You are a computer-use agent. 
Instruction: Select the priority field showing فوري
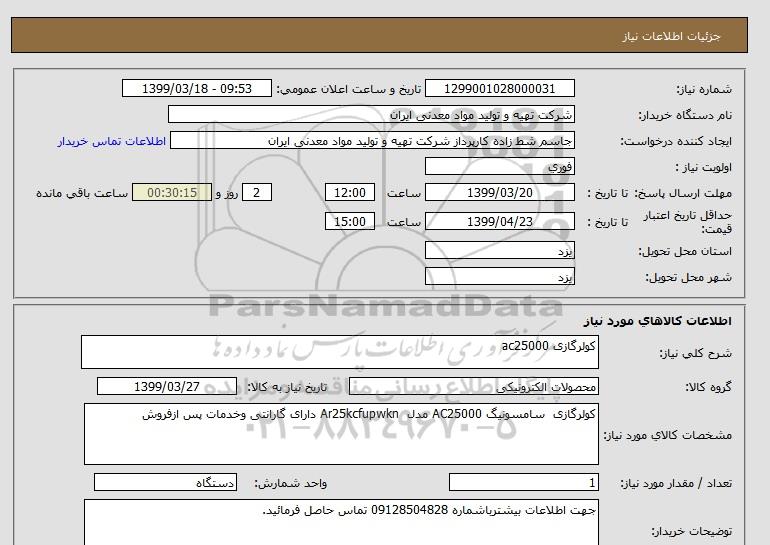tap(499, 167)
